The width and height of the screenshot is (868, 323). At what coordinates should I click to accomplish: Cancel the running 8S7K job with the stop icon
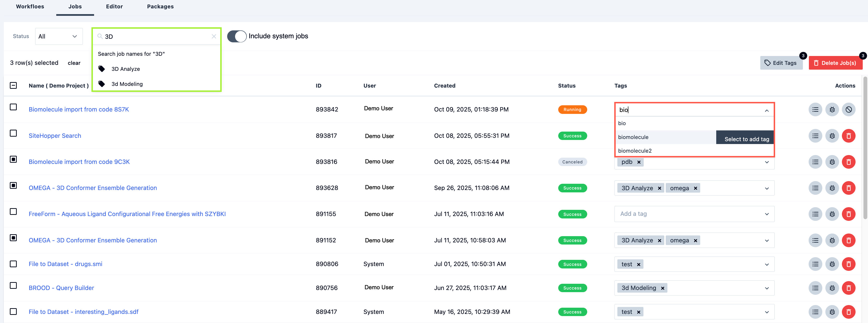(848, 110)
